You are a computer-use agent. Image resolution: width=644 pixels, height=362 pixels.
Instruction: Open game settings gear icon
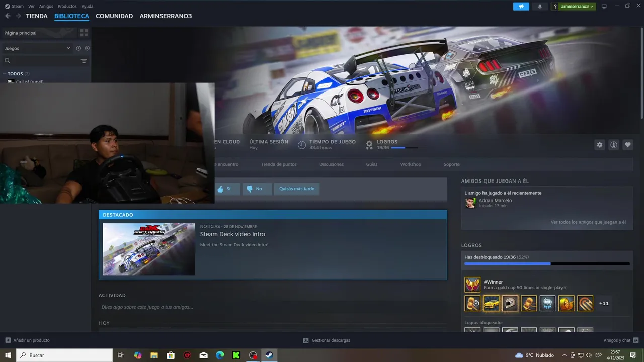point(600,145)
